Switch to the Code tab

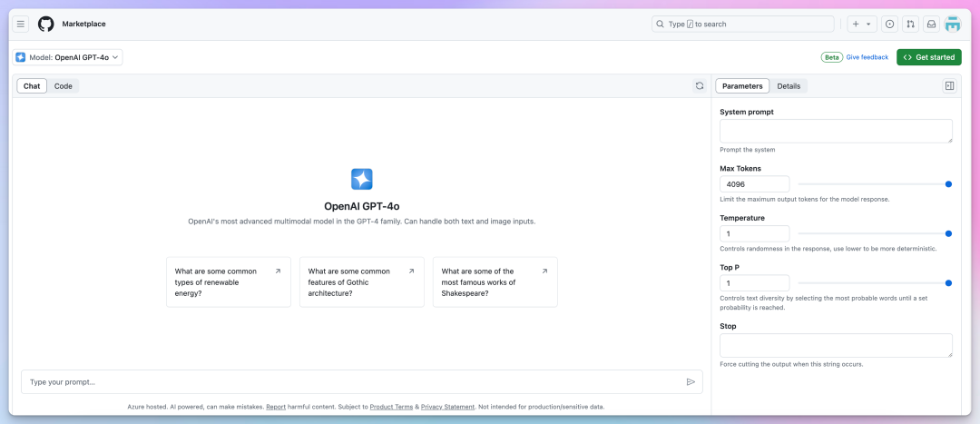63,86
